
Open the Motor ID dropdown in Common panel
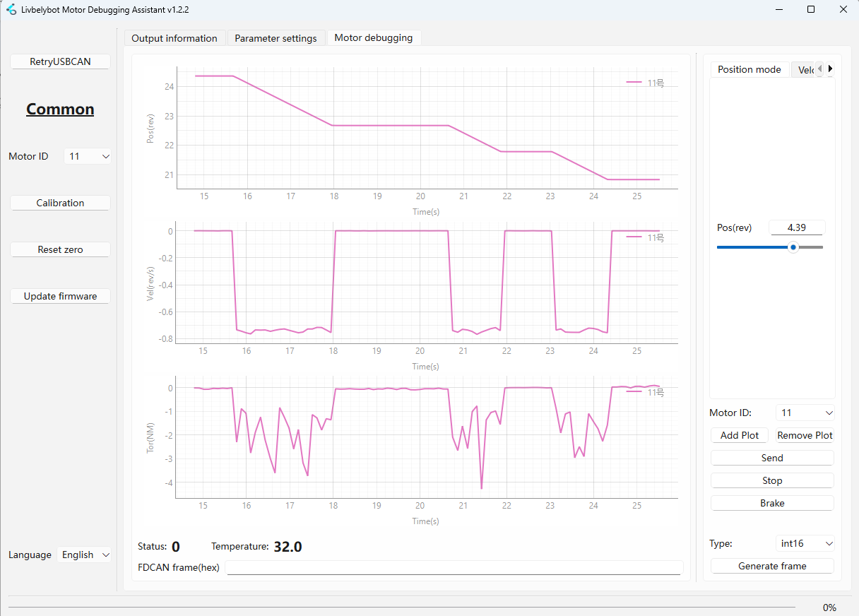click(88, 156)
